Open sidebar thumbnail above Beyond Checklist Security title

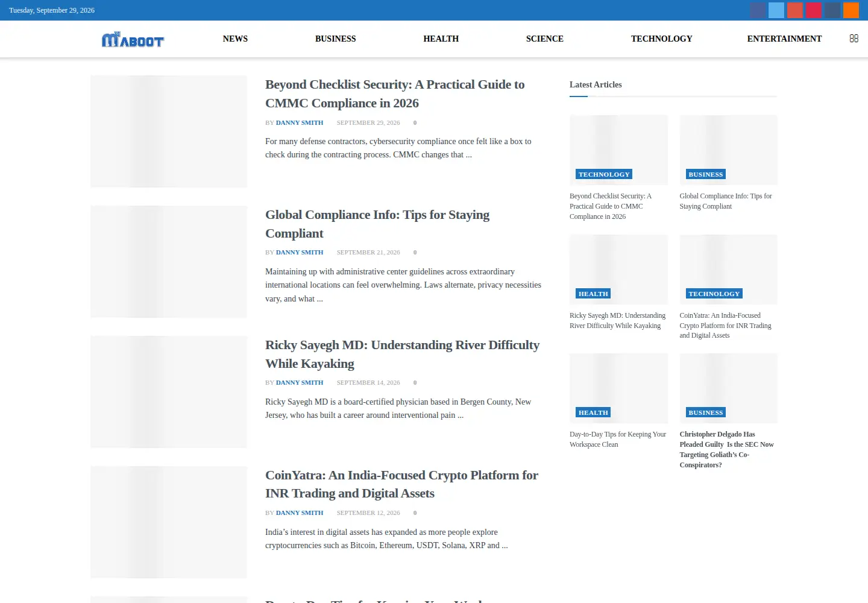619,150
